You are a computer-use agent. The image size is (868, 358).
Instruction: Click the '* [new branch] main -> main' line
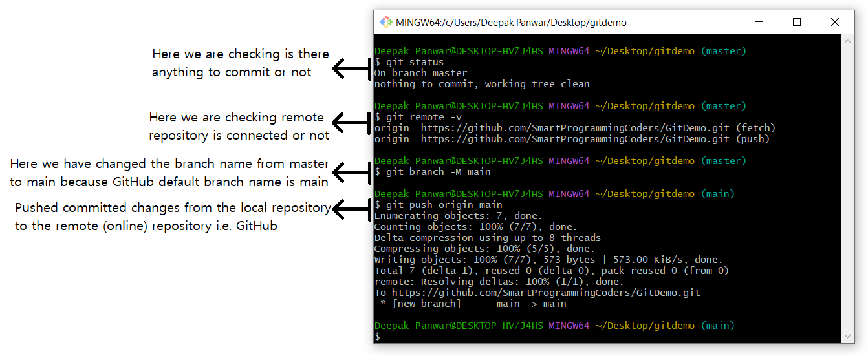click(473, 304)
